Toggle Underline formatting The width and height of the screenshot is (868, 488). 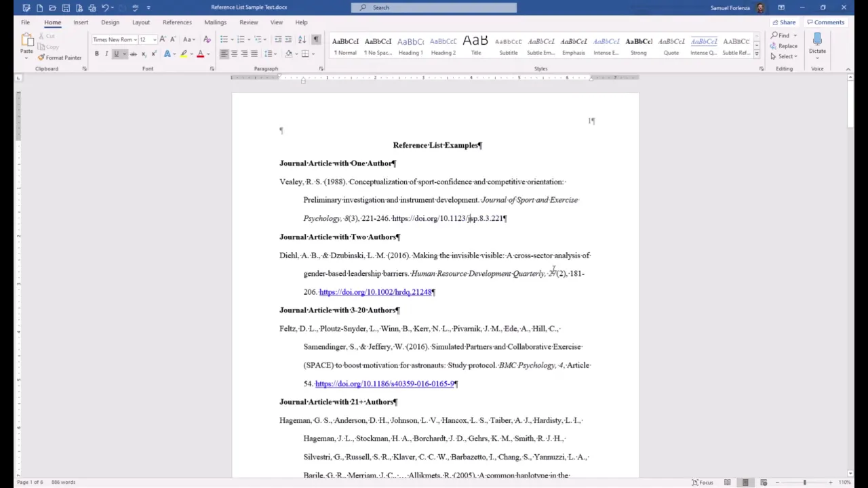coord(116,54)
